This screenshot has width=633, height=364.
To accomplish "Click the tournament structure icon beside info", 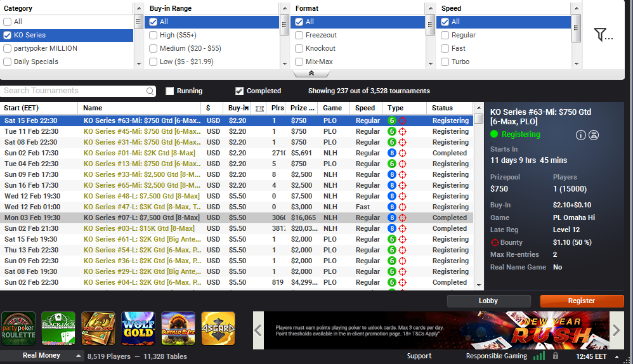I will click(x=594, y=135).
